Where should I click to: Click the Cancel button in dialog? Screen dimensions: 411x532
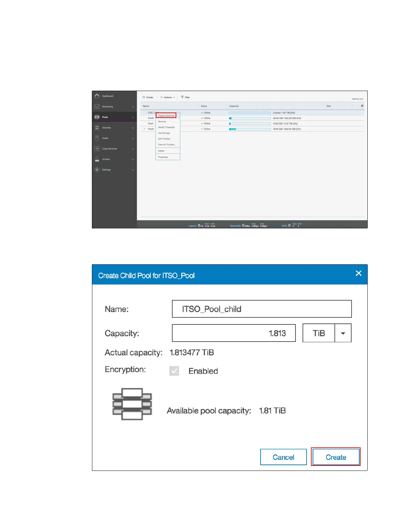pyautogui.click(x=283, y=457)
